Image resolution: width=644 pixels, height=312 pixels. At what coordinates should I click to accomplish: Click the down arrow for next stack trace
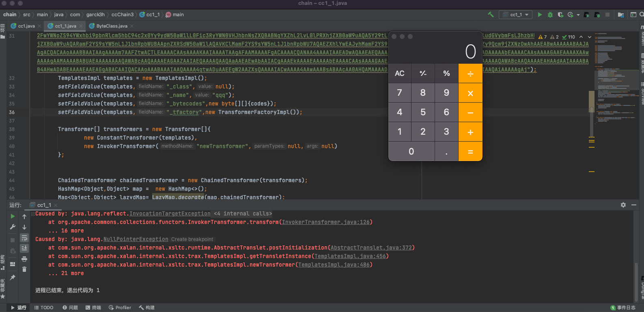coord(24,227)
